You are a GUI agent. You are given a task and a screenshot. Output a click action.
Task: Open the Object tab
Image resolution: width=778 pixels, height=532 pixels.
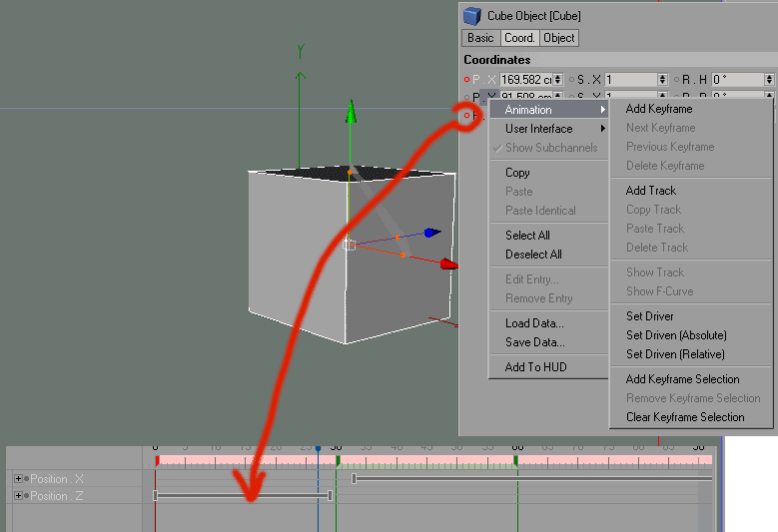coord(558,38)
